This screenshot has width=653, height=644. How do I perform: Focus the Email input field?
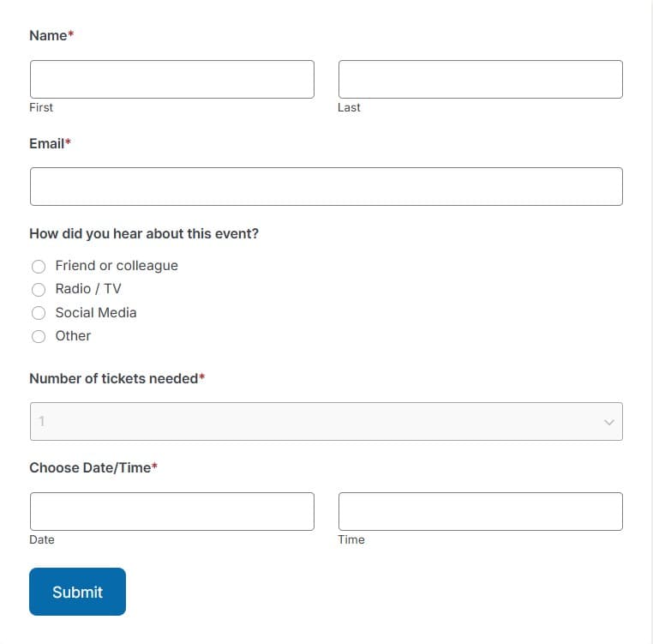point(326,186)
